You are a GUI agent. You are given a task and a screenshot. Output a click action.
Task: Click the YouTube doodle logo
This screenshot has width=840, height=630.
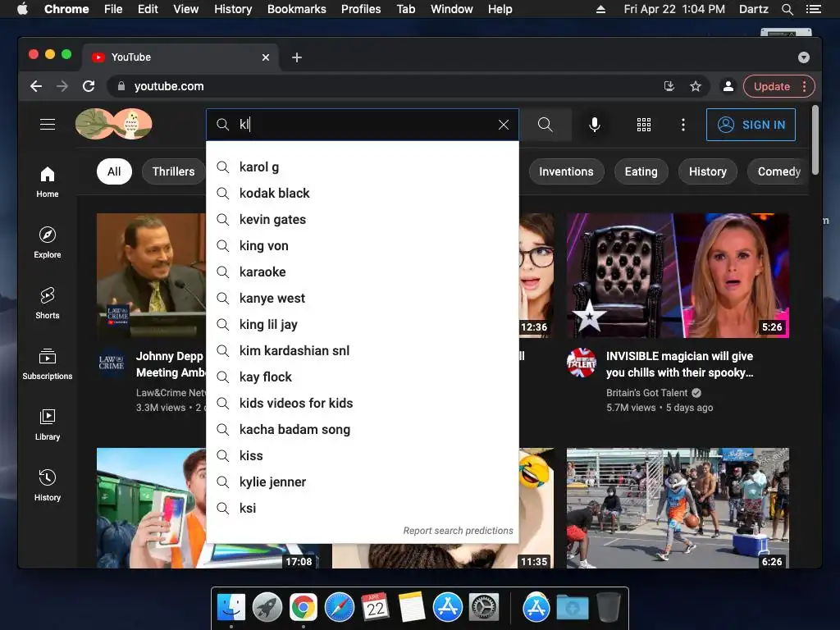[113, 124]
